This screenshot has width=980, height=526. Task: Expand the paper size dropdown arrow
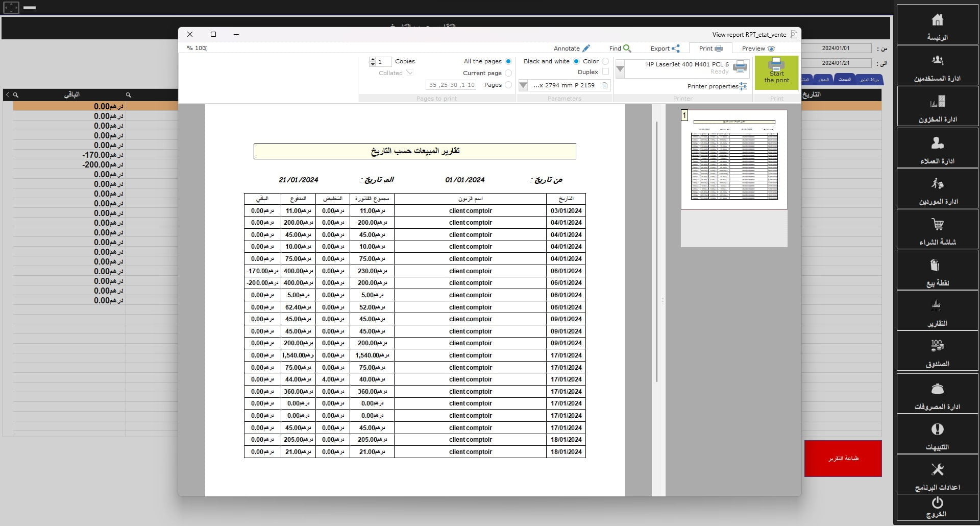click(523, 85)
